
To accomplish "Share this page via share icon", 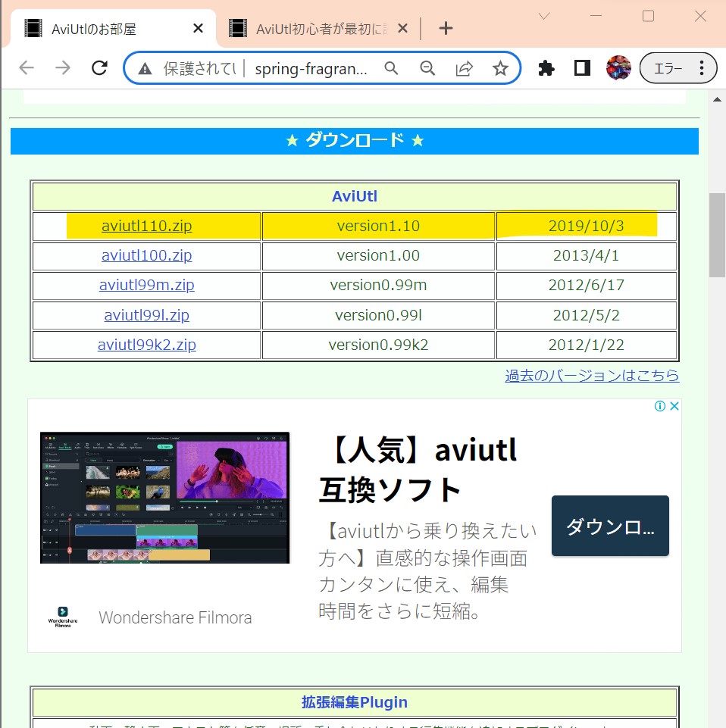I will [x=464, y=69].
